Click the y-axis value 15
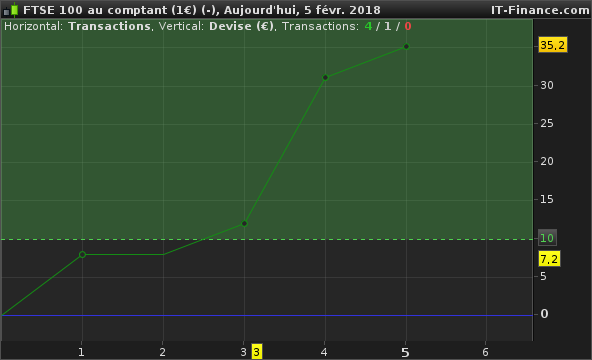Screen dimensions: 592x360 tap(547, 199)
